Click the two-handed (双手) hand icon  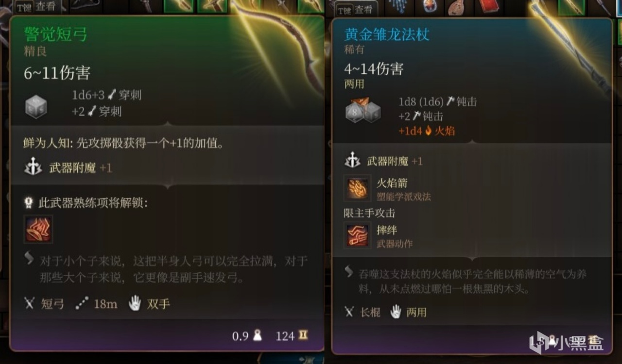pos(135,304)
